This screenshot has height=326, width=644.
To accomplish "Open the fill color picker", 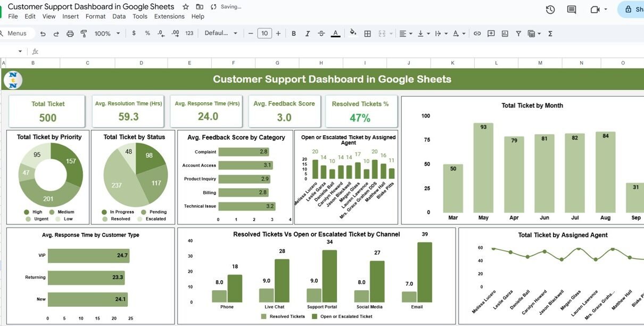I will 352,33.
